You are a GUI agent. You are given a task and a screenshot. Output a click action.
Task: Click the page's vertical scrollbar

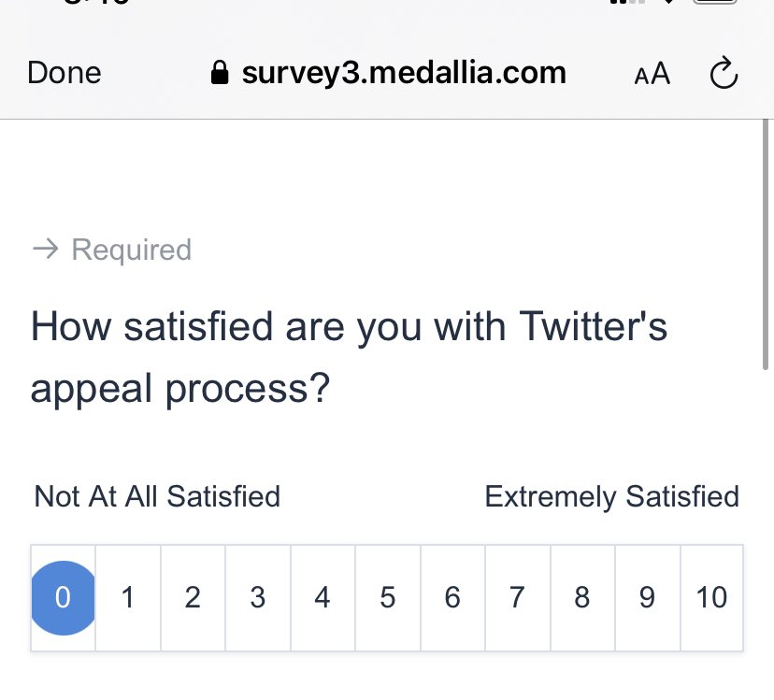[765, 245]
